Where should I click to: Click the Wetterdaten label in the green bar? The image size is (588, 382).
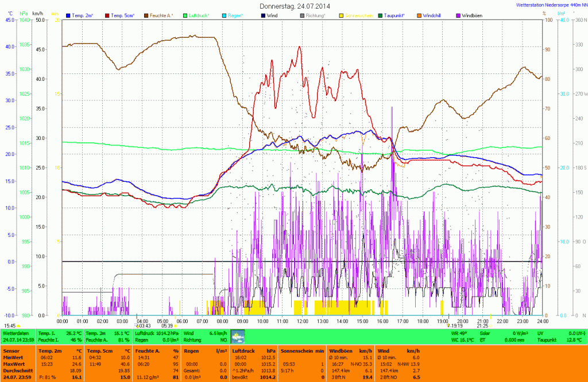pyautogui.click(x=16, y=333)
